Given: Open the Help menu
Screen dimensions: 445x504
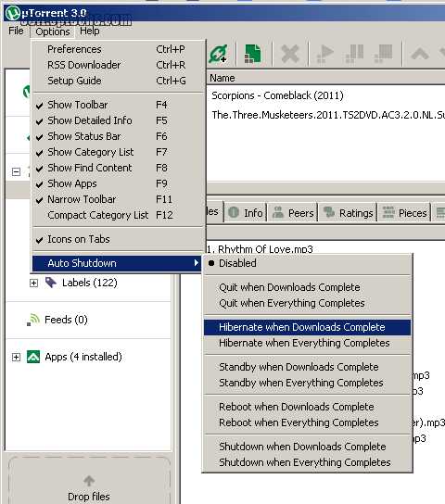Looking at the screenshot, I should click(x=89, y=31).
